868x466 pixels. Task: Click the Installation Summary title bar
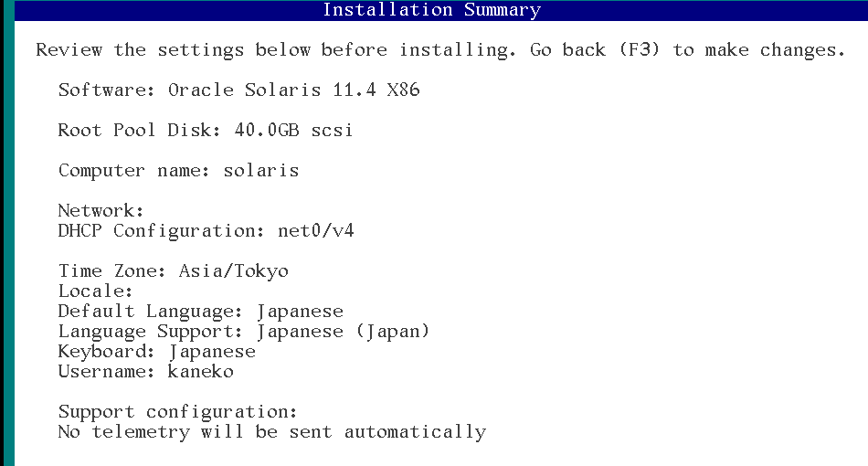coord(441,11)
